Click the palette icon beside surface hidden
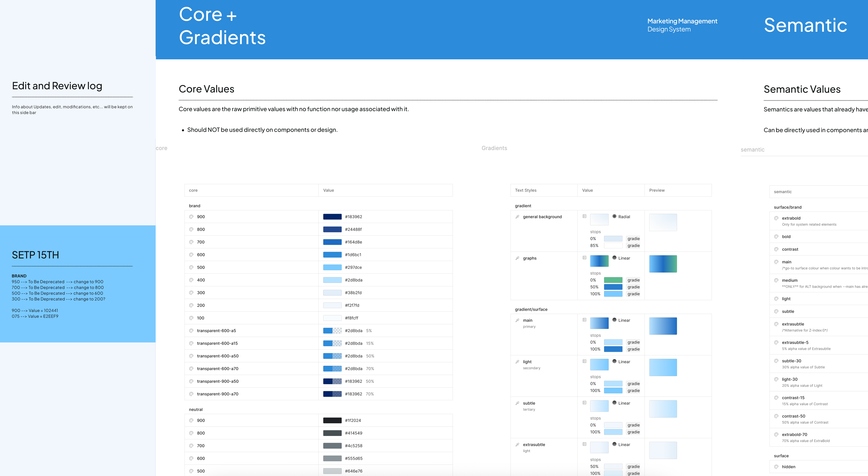This screenshot has height=476, width=868. pyautogui.click(x=776, y=467)
